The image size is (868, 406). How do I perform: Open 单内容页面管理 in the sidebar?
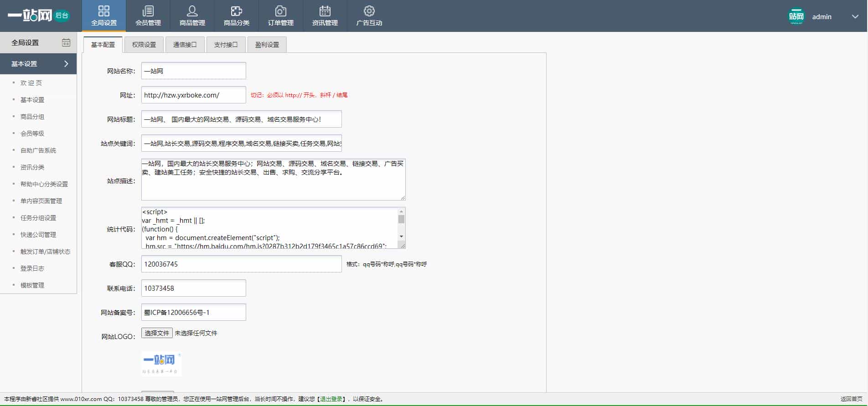pos(41,201)
